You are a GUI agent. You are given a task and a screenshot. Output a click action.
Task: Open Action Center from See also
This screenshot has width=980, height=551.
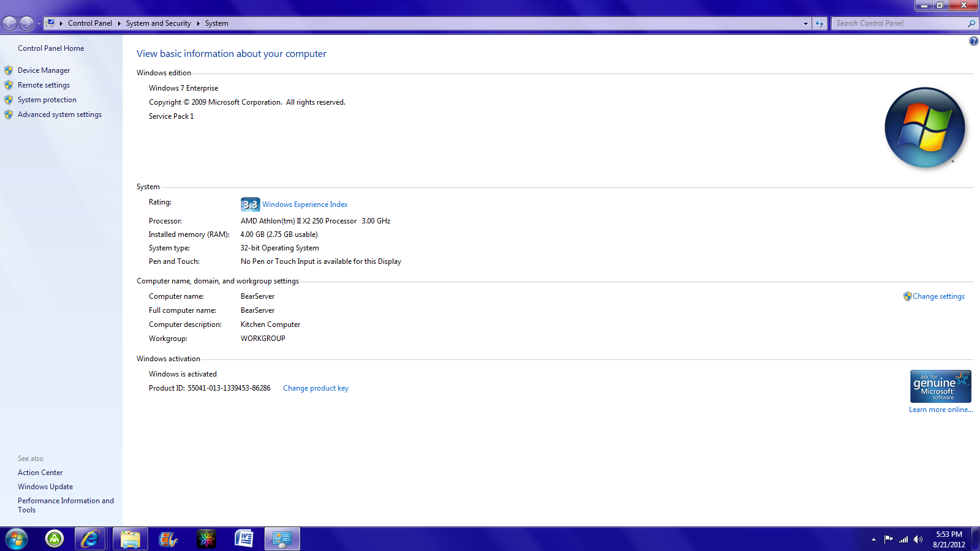pos(40,473)
